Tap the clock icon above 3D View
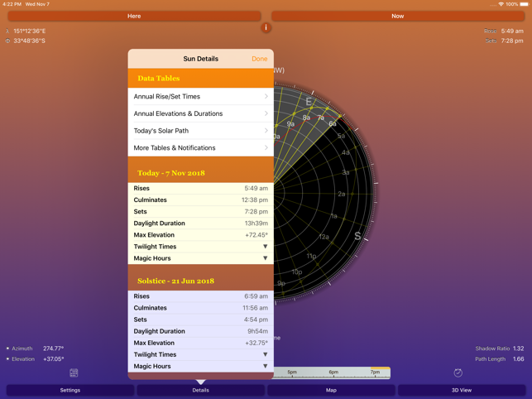 tap(458, 373)
